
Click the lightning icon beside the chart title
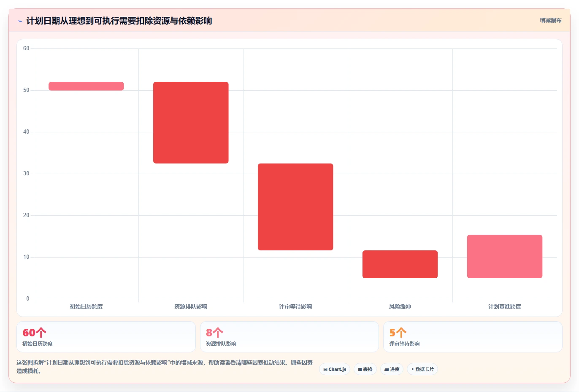point(20,21)
